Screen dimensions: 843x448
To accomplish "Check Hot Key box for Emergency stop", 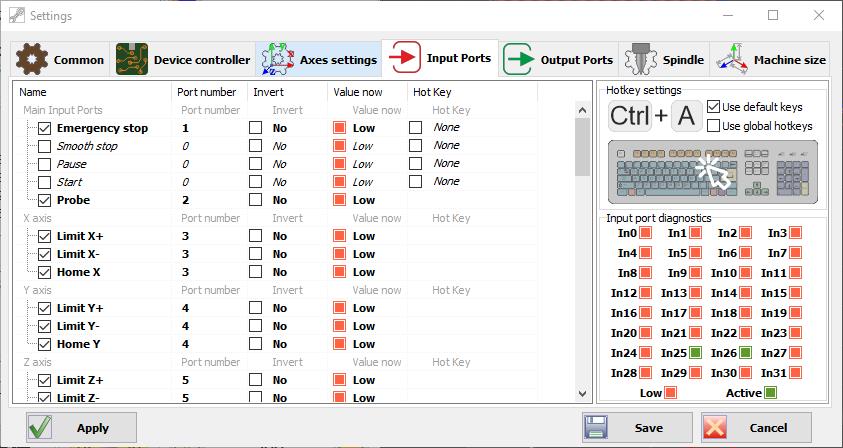I will (x=415, y=127).
